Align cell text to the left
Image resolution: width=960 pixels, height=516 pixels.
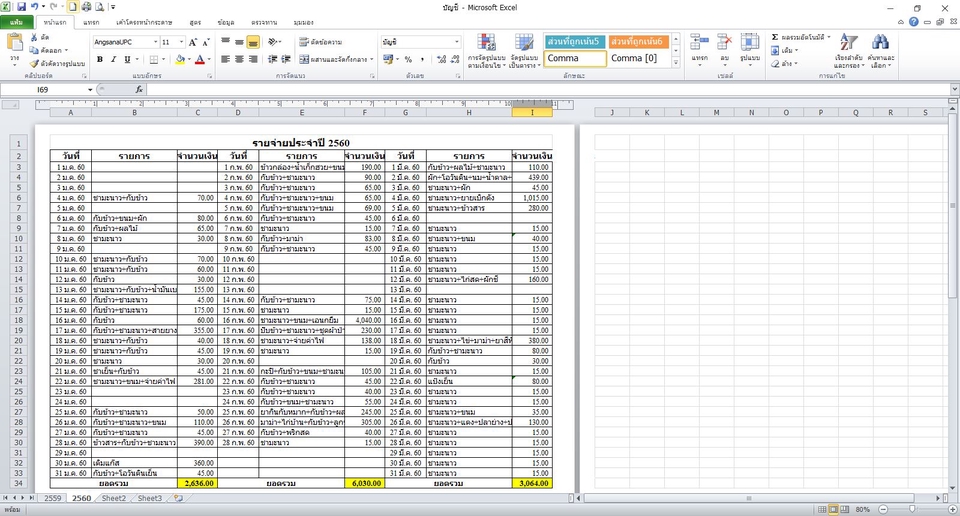(x=225, y=59)
